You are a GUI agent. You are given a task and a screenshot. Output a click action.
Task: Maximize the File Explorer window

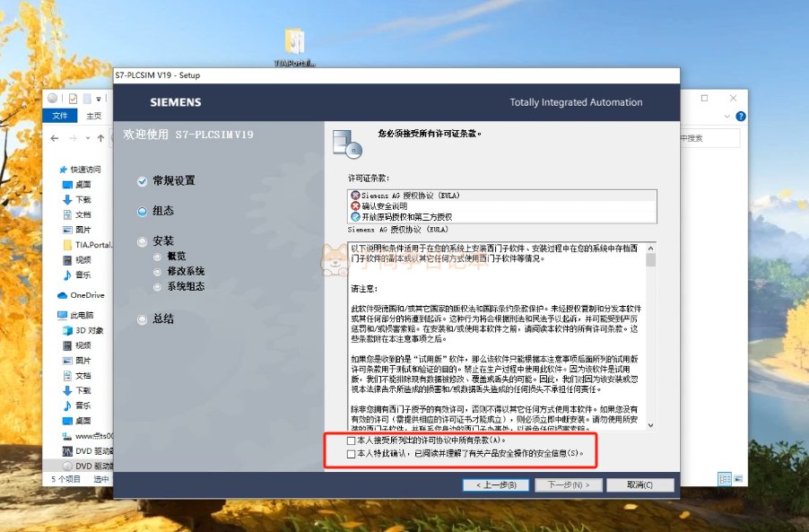pos(704,98)
